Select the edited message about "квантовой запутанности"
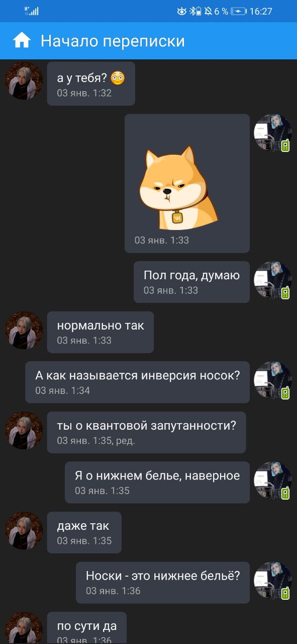This screenshot has height=644, width=297. click(x=146, y=432)
